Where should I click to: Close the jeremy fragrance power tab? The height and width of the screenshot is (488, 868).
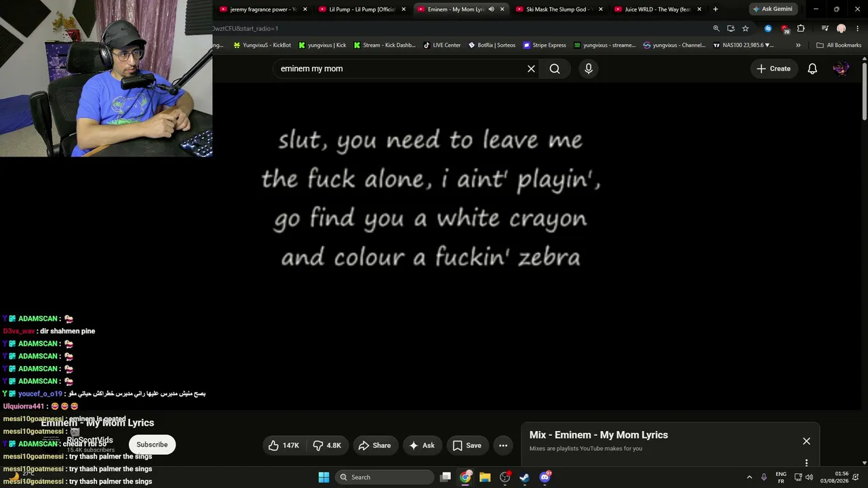[x=305, y=9]
